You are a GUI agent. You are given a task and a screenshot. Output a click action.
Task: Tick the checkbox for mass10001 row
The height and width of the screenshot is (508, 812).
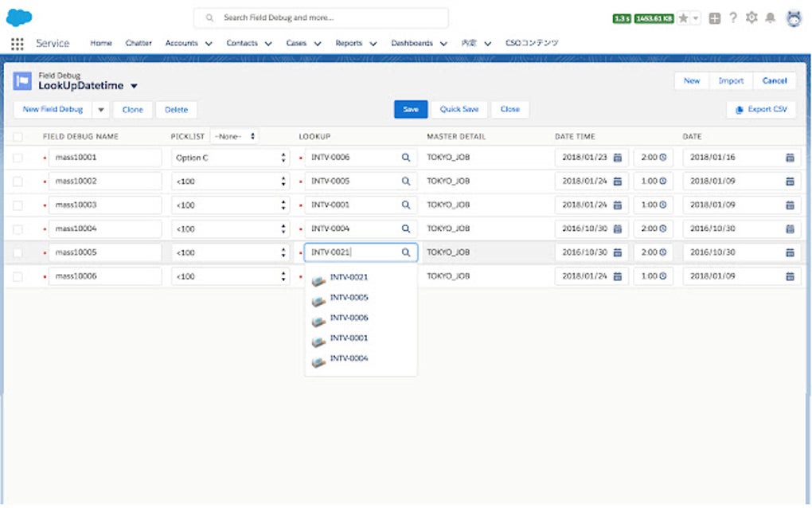click(18, 158)
